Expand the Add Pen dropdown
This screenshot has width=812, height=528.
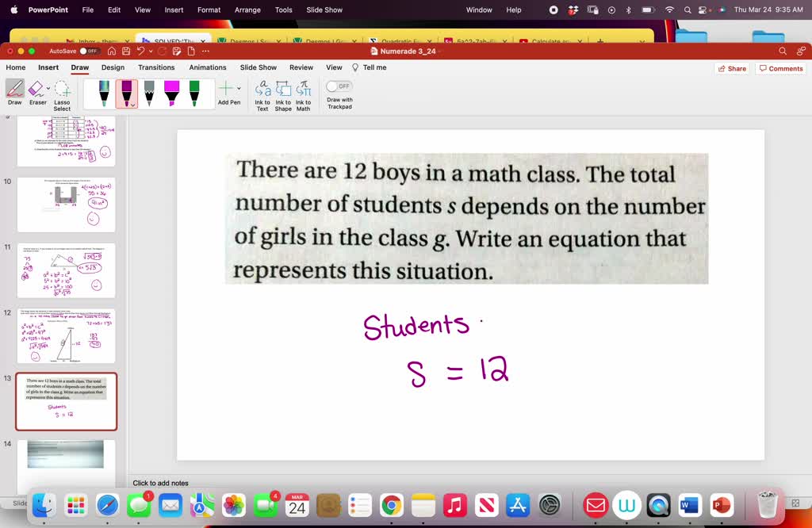[x=238, y=88]
